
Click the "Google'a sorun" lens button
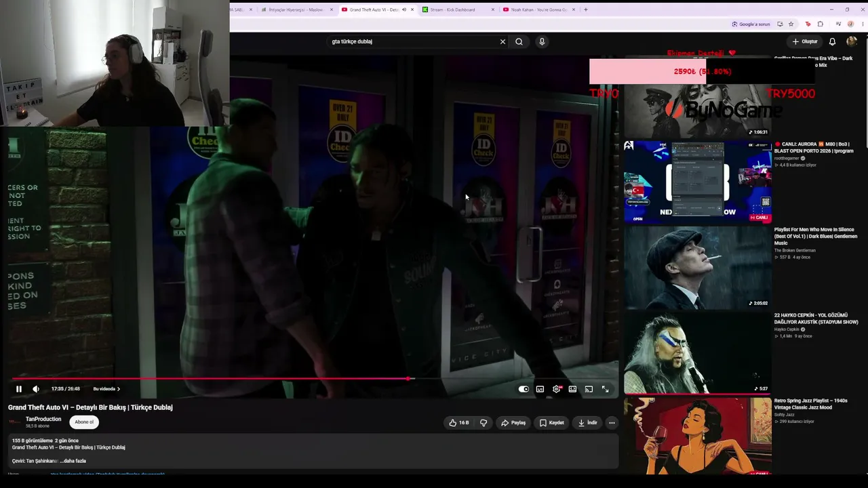[751, 24]
